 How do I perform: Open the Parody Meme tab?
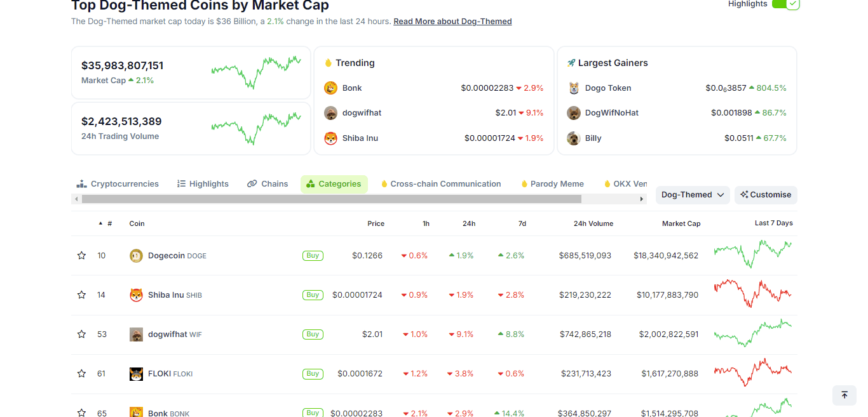click(552, 184)
